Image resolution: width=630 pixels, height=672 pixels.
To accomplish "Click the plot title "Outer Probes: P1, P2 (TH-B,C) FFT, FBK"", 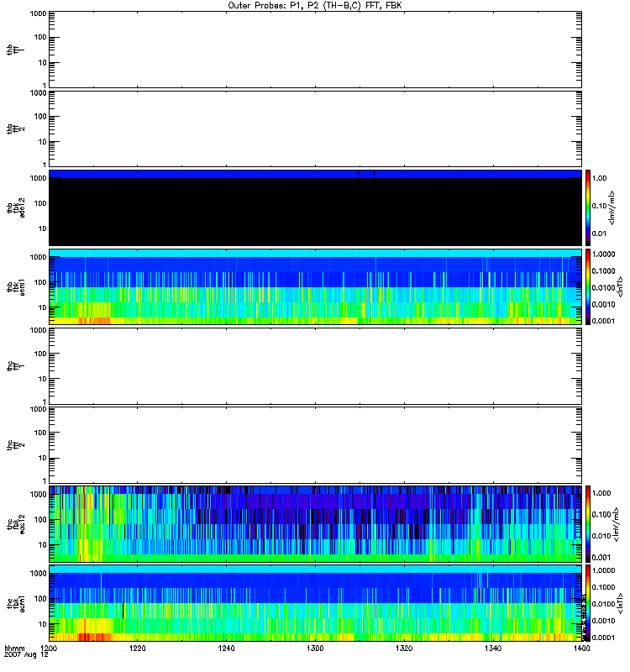I will pos(315,6).
